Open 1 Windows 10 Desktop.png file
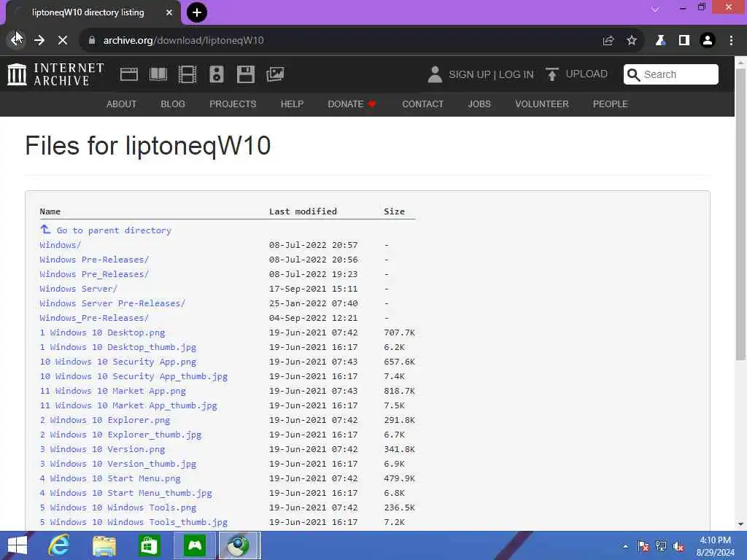 click(x=102, y=332)
